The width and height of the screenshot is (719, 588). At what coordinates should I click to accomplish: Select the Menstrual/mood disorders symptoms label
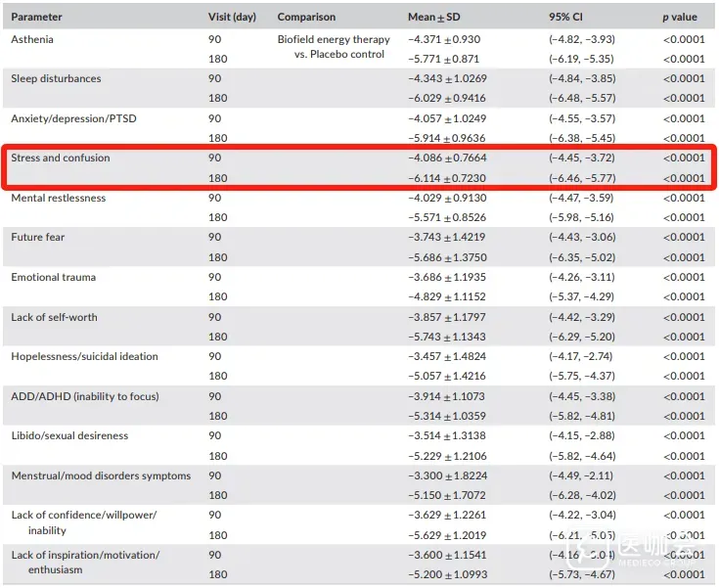101,475
